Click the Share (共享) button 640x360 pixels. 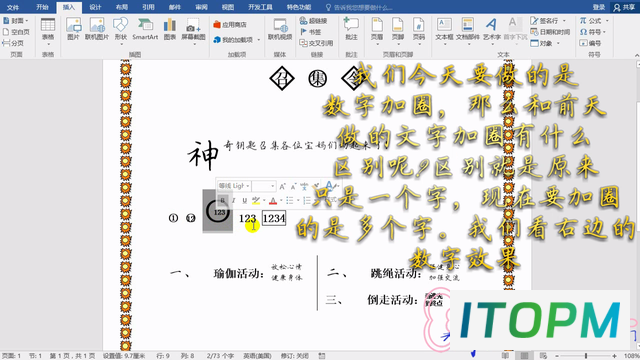pos(624,7)
